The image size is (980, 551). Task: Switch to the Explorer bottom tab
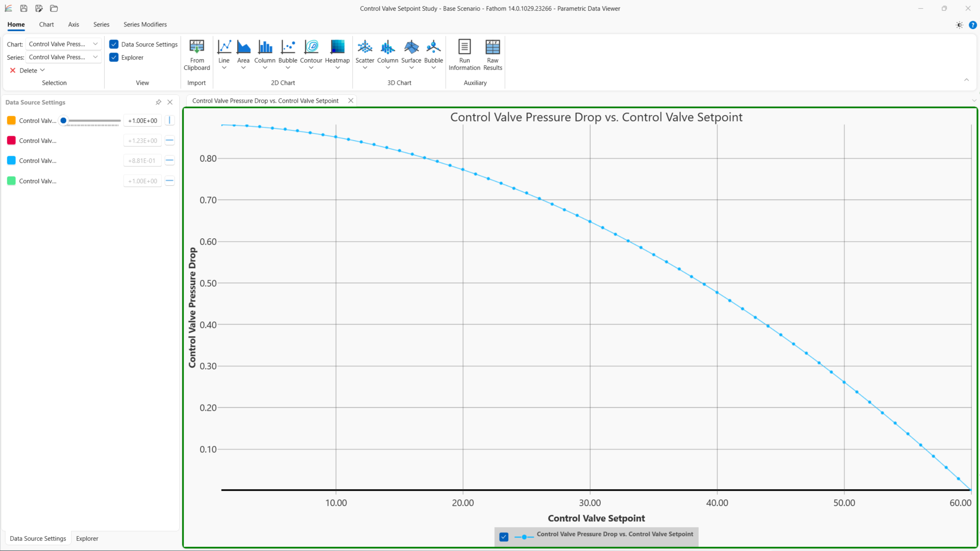click(87, 538)
